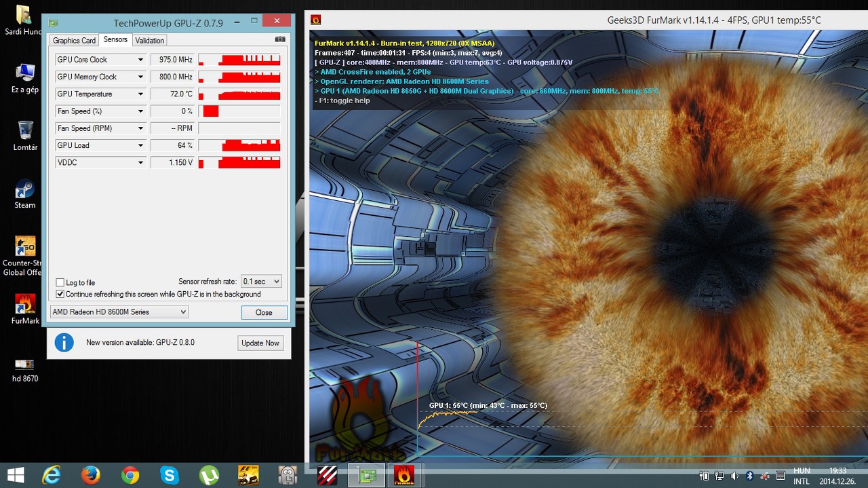Open uTorrent from the taskbar
Screen dimensions: 868x488
(209, 474)
